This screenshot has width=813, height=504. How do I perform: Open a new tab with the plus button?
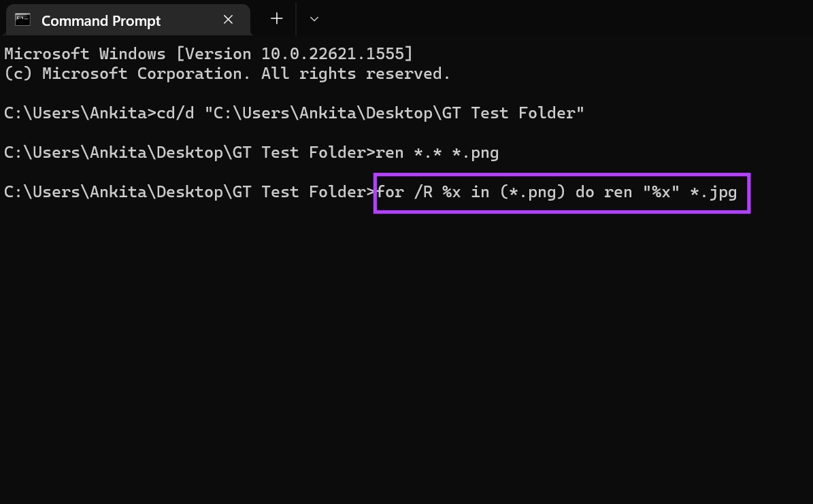(x=277, y=19)
